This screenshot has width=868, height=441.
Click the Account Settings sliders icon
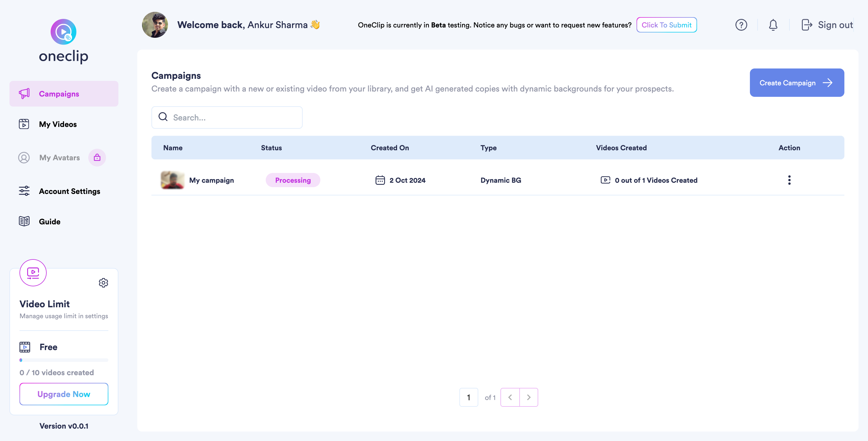click(24, 191)
